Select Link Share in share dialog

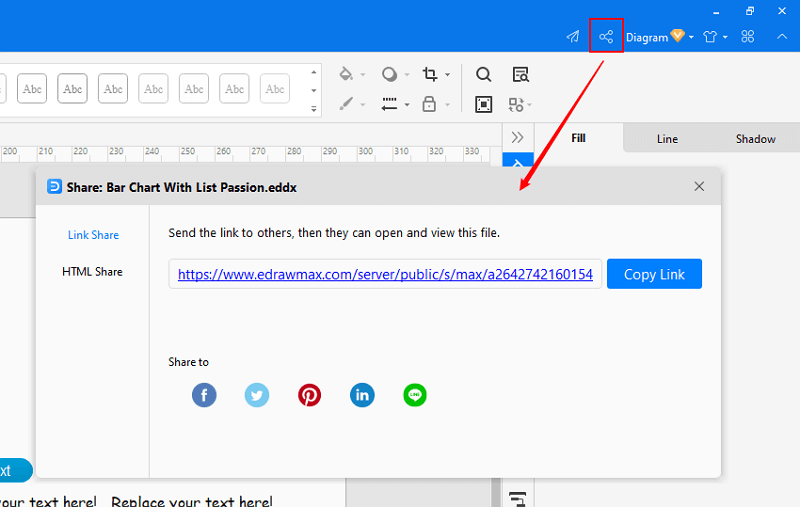[x=93, y=235]
